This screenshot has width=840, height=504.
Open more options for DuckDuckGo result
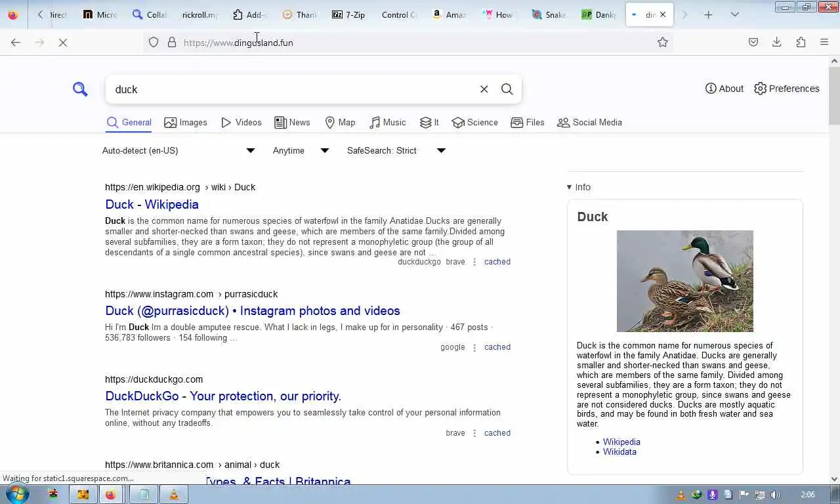click(x=474, y=433)
